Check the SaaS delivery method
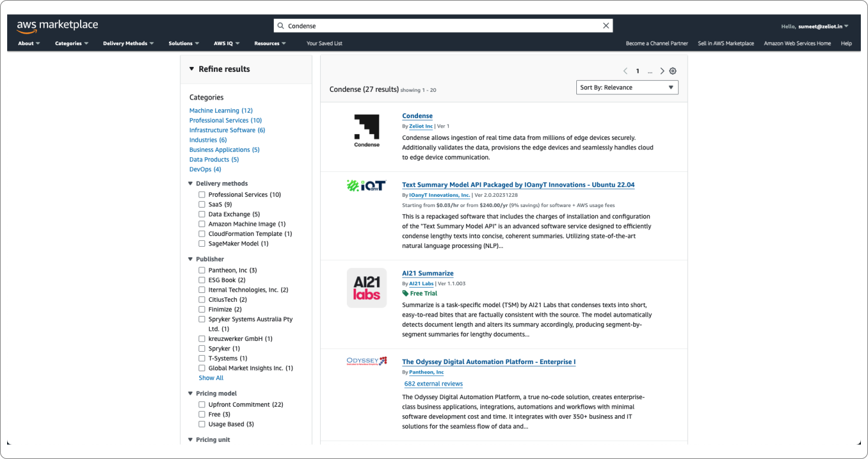This screenshot has height=459, width=868. 202,205
